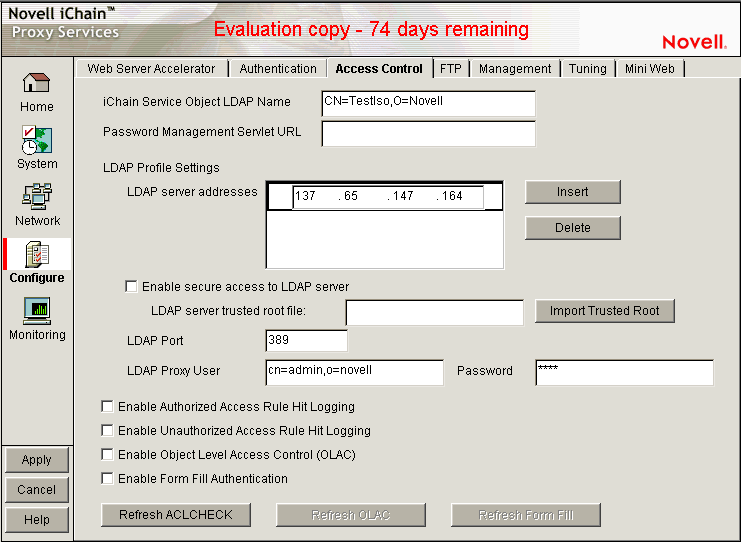Switch to the Authentication tab
The width and height of the screenshot is (741, 542).
click(278, 69)
